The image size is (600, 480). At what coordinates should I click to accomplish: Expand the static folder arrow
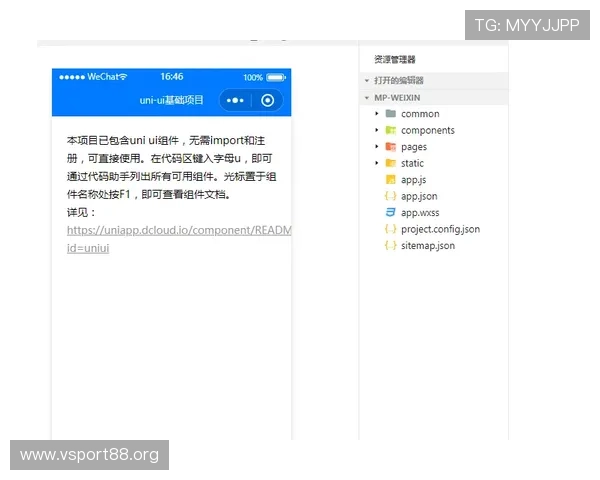click(377, 163)
